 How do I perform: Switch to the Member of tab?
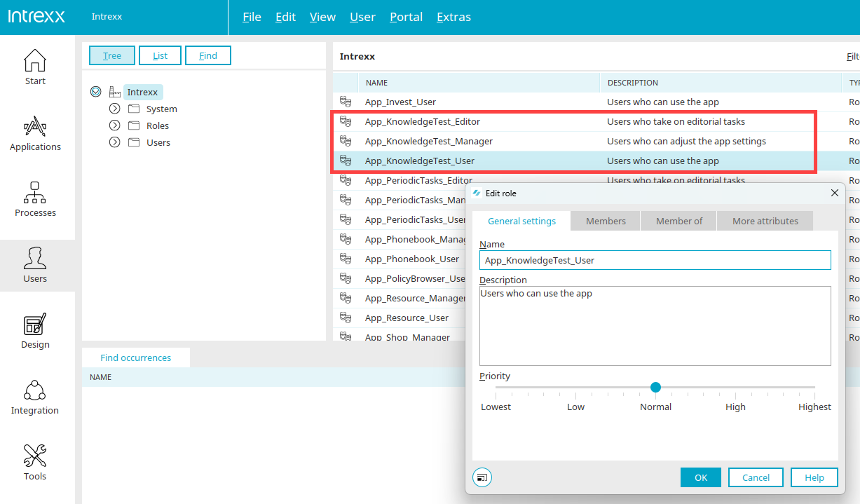click(679, 221)
